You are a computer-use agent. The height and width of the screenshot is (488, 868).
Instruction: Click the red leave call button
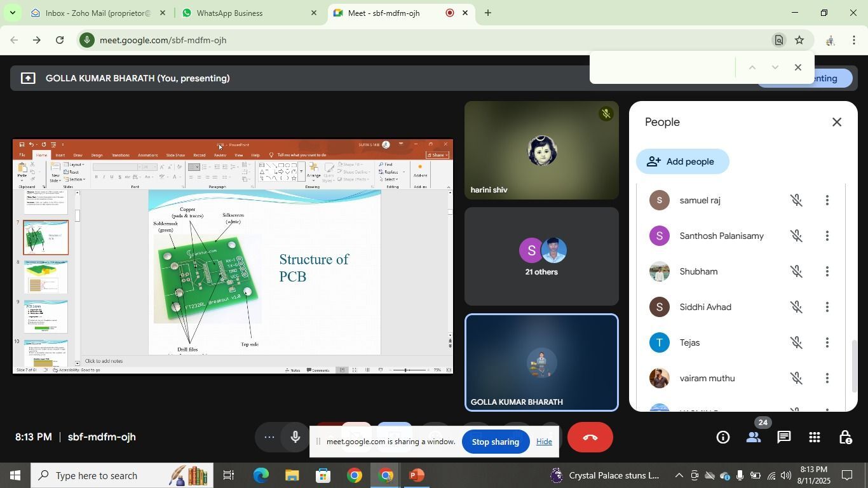590,437
